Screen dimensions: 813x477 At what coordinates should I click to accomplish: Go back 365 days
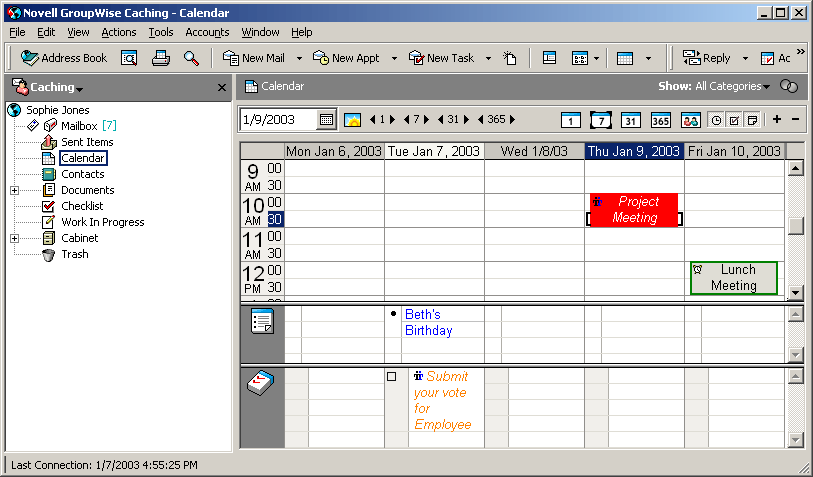point(481,120)
